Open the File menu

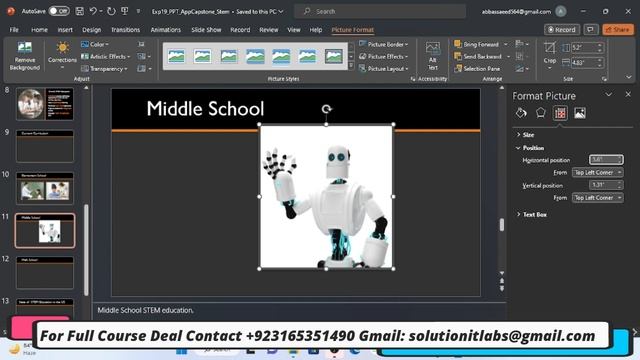click(14, 30)
